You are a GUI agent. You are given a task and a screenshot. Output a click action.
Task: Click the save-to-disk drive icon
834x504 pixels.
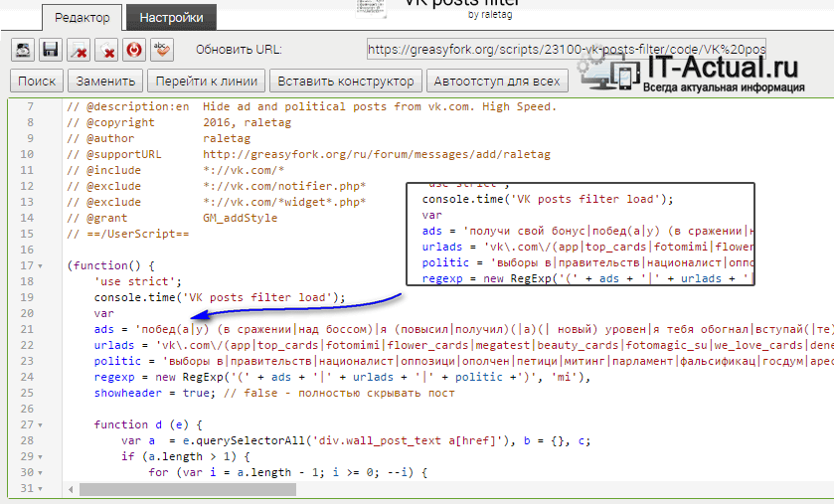[23, 50]
